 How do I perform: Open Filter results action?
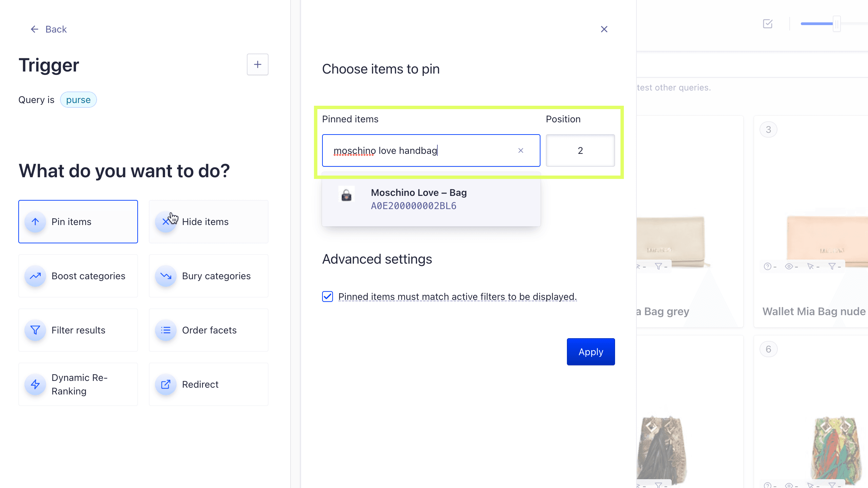pos(78,330)
